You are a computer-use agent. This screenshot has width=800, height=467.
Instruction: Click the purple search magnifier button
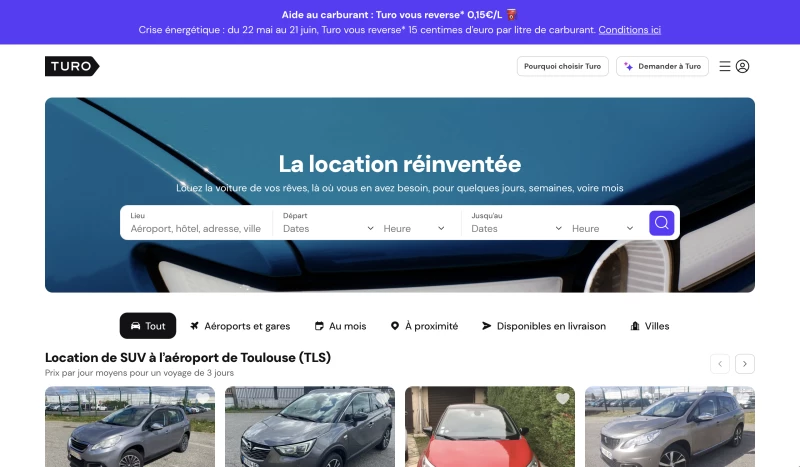tap(662, 223)
